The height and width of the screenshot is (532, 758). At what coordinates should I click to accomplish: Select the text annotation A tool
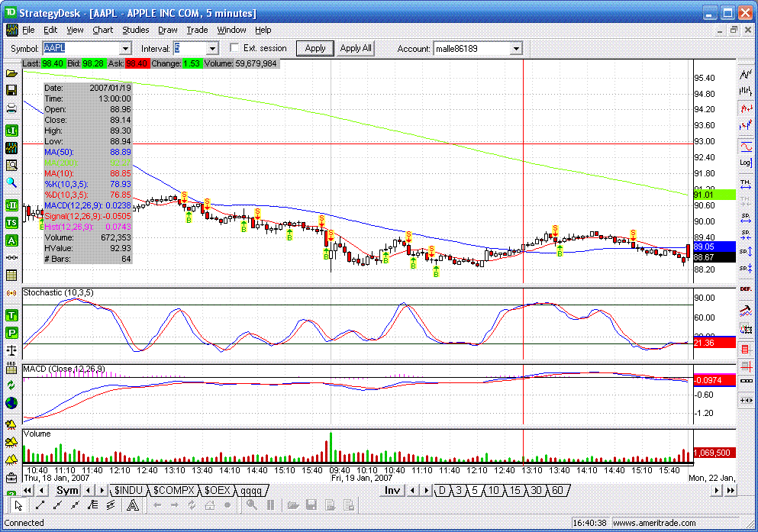[133, 506]
